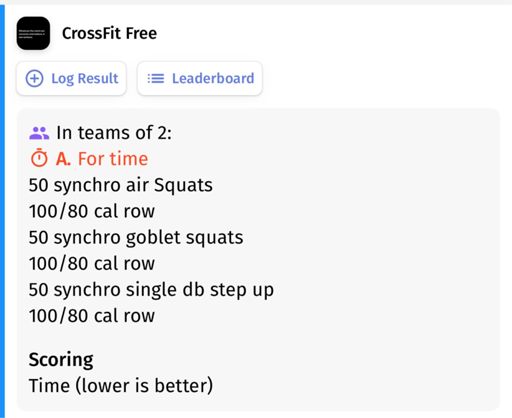Click the first '100/80 cal row' line
This screenshot has width=512, height=418.
[92, 211]
